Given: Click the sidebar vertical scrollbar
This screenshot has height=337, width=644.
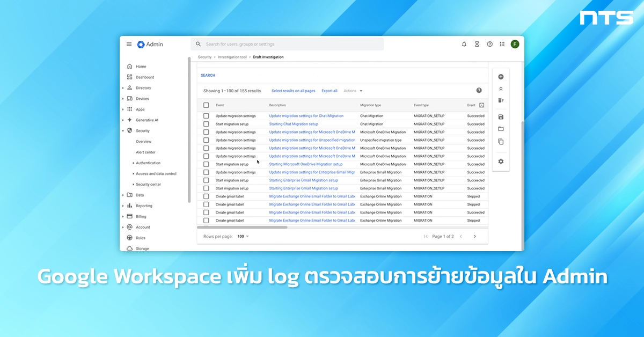Looking at the screenshot, I should click(189, 129).
